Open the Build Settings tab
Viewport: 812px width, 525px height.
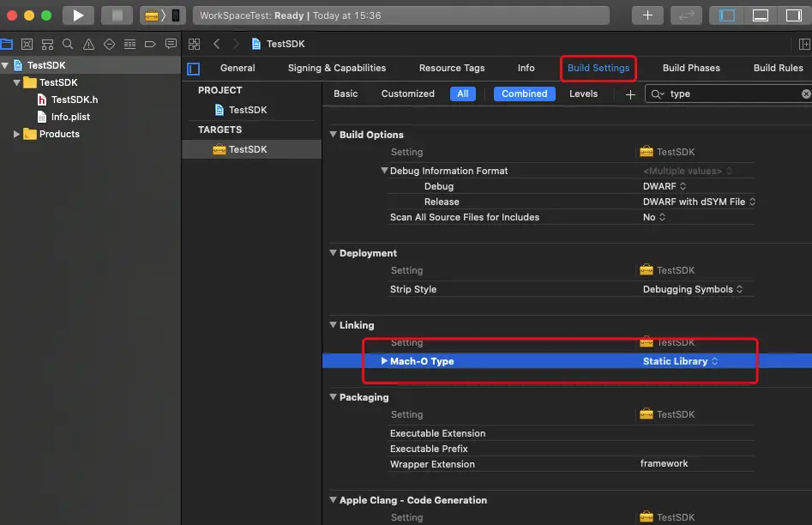pyautogui.click(x=598, y=68)
